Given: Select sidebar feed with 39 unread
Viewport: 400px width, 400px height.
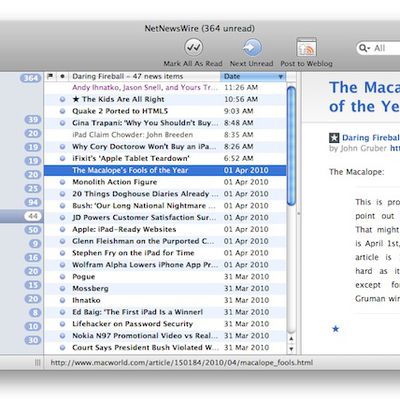Looking at the screenshot, I should (x=33, y=120).
